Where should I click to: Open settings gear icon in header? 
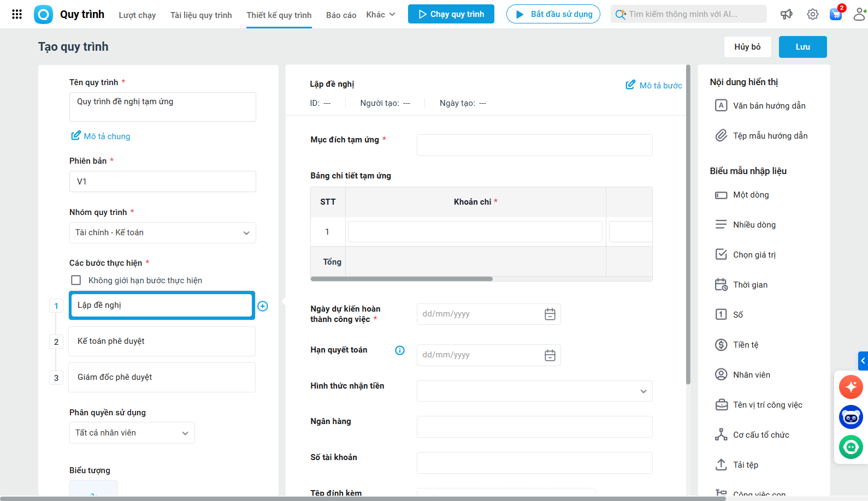(813, 14)
